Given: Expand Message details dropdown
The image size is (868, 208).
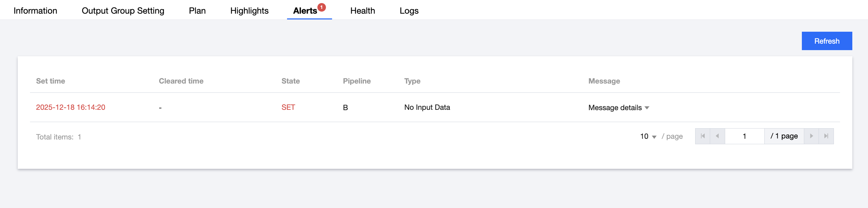Looking at the screenshot, I should [618, 108].
